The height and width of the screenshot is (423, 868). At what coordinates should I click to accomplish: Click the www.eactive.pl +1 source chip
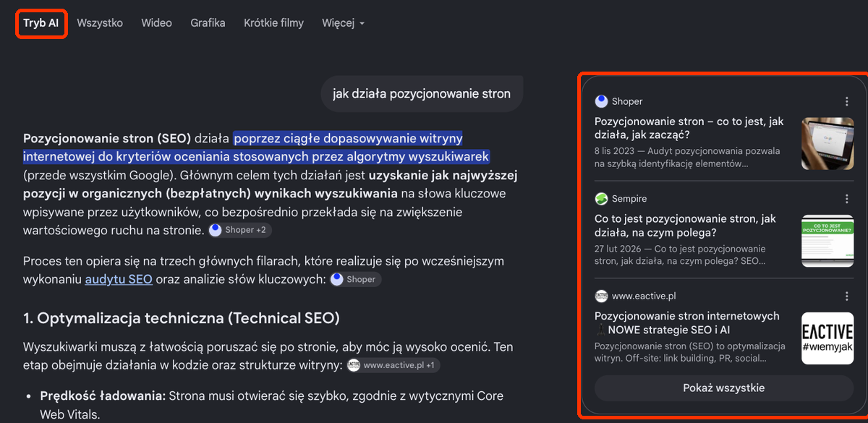(393, 365)
